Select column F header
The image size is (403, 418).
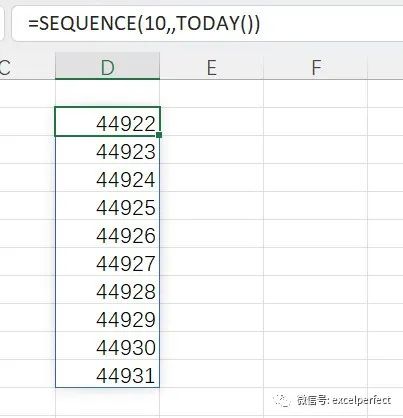pos(316,66)
